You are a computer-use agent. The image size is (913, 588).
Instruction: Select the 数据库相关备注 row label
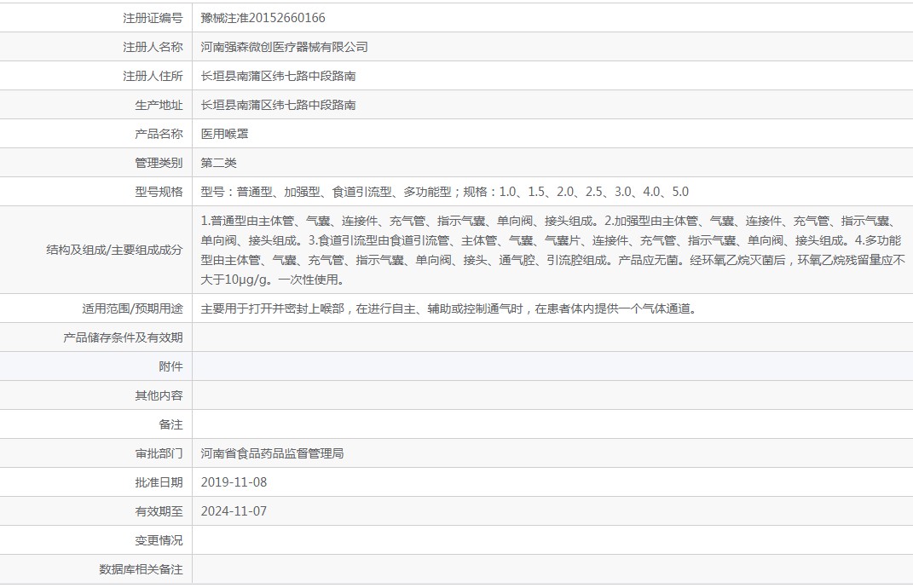pos(141,570)
